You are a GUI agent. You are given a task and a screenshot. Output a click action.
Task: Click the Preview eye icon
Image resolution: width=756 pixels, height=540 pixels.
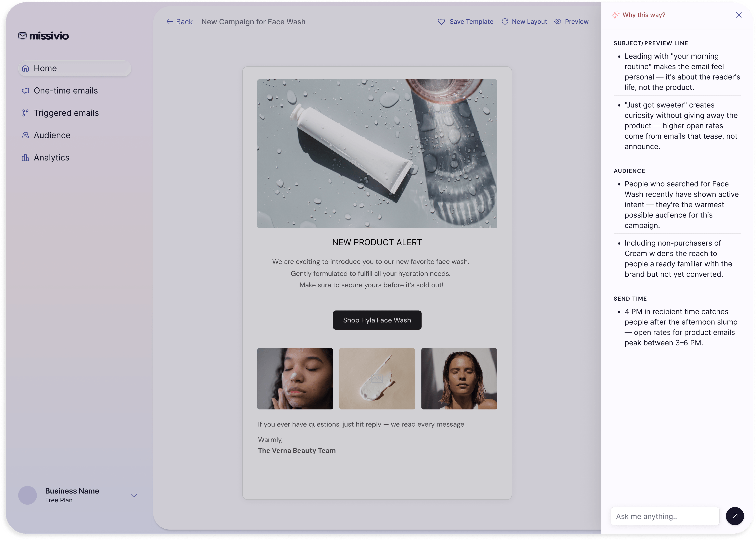[558, 22]
